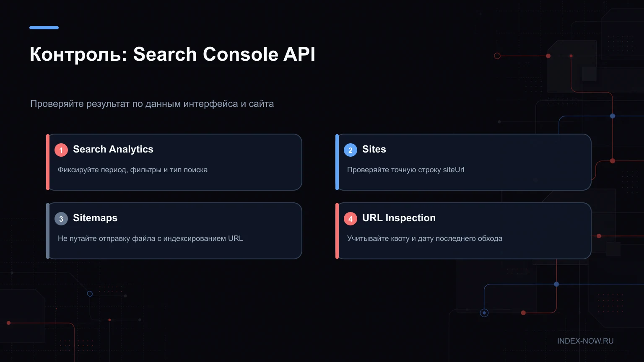
Task: Click text 'Учитывайте квоту и дату последнего обхода'
Action: point(425,238)
